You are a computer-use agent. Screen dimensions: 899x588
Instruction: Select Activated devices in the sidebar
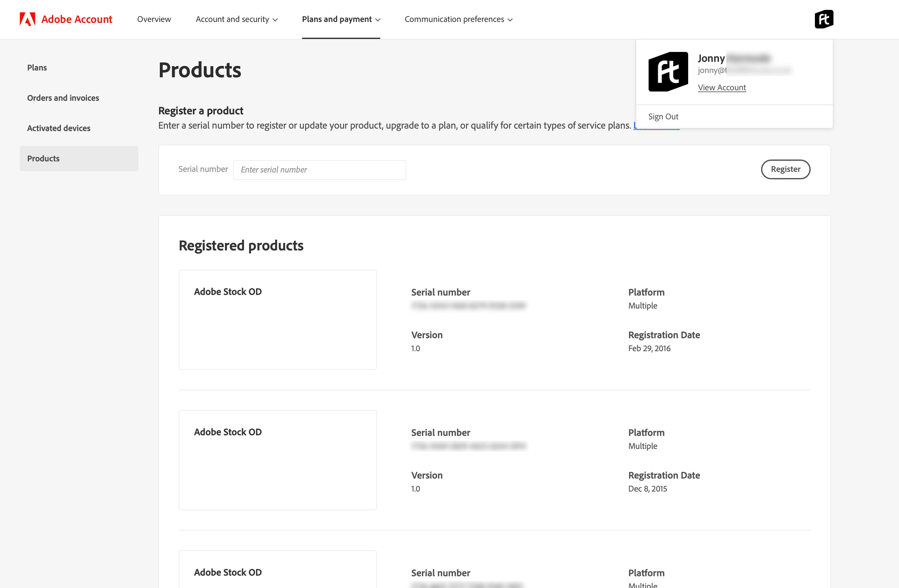[58, 128]
